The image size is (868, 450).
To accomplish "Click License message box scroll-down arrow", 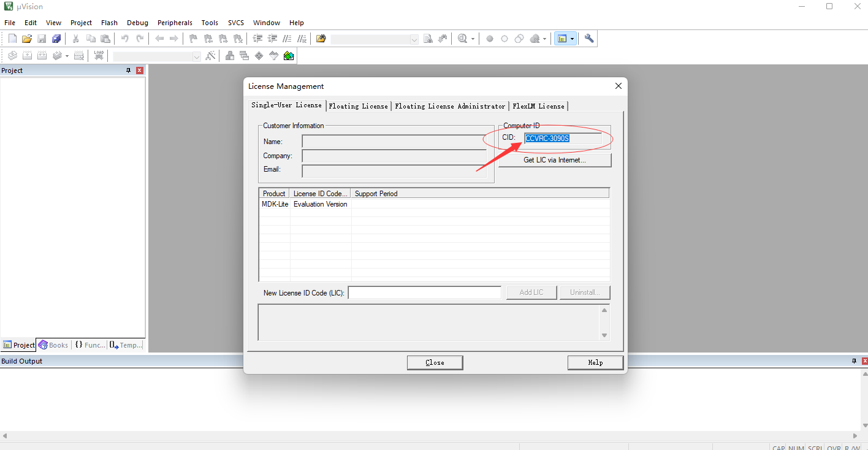I will pyautogui.click(x=604, y=335).
